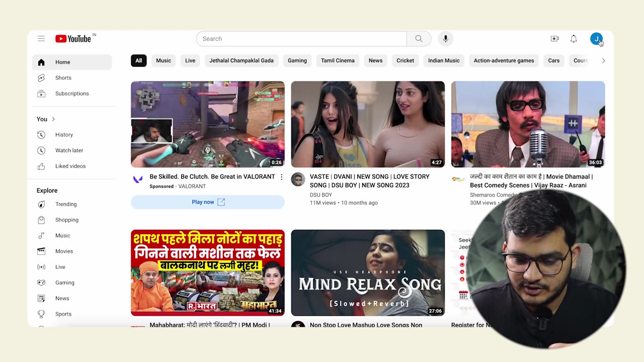Image resolution: width=644 pixels, height=362 pixels.
Task: Open DSU BOY channel avatar
Action: (x=298, y=179)
